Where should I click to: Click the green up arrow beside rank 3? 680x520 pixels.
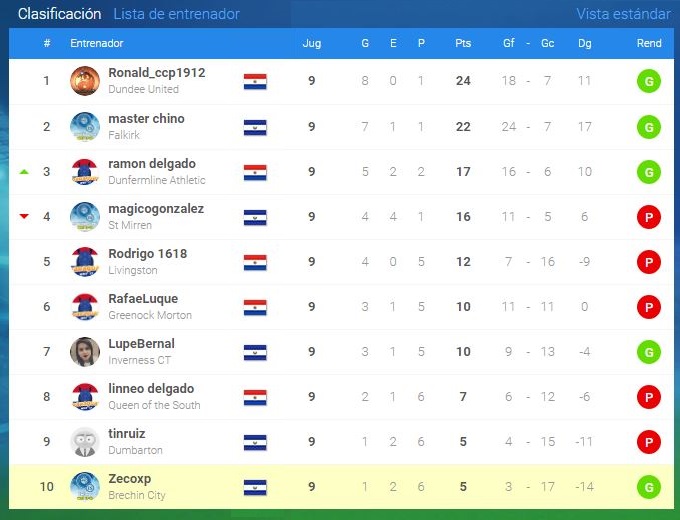[24, 172]
